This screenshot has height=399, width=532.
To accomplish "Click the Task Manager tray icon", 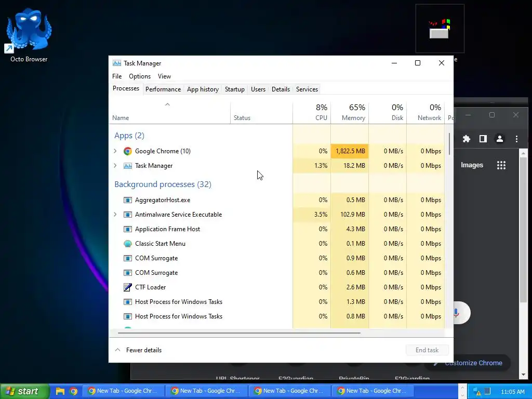I will click(487, 391).
